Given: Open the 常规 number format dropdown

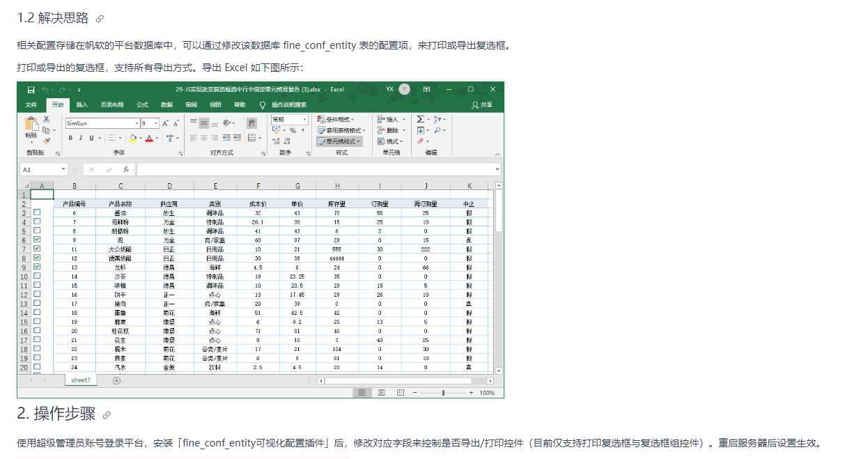Looking at the screenshot, I should tap(304, 120).
